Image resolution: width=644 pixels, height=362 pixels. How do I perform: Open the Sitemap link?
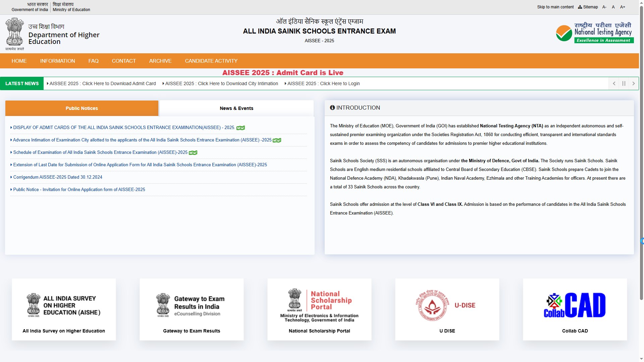588,7
